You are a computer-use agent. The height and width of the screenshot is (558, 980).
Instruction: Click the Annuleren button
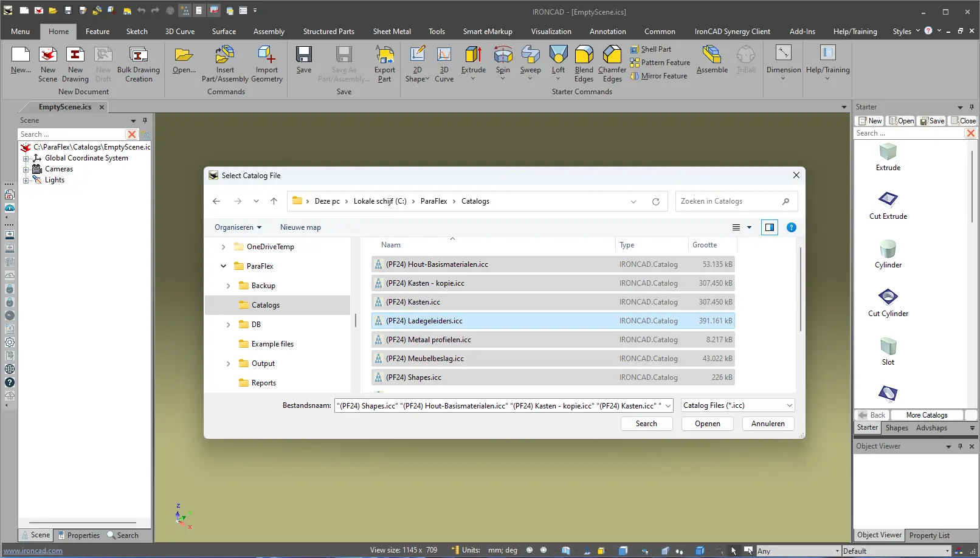(x=768, y=424)
